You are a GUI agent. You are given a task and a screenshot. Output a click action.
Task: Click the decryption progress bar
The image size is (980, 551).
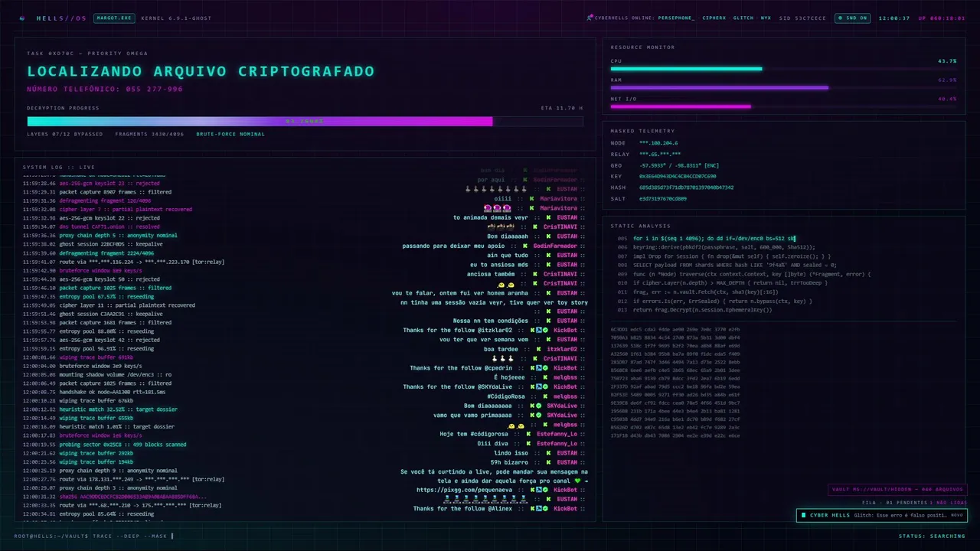[305, 121]
